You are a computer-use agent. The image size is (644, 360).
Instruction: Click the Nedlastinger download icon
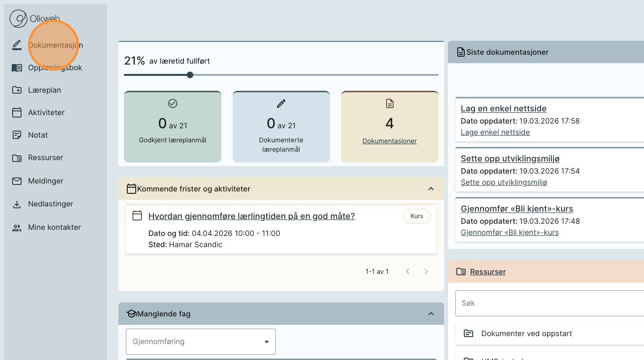17,204
